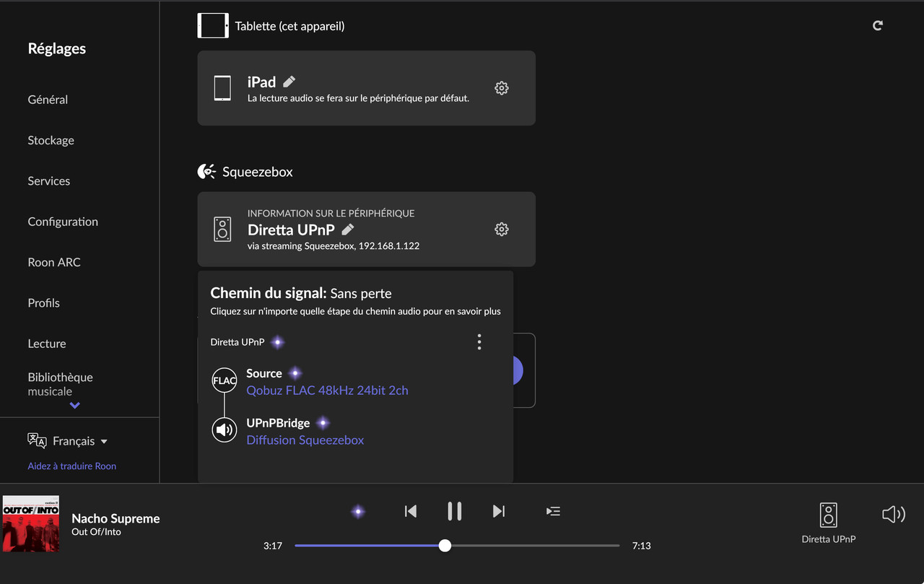The width and height of the screenshot is (924, 584).
Task: Click quality star next to UPnPBridge
Action: coord(323,423)
